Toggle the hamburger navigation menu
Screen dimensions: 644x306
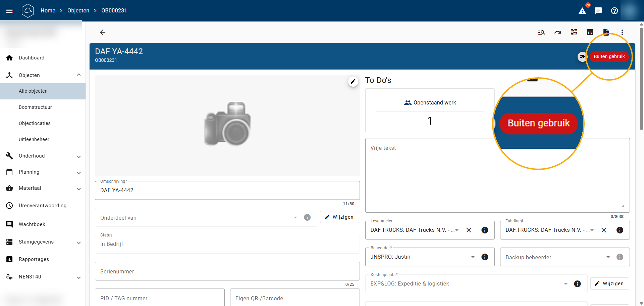(9, 11)
